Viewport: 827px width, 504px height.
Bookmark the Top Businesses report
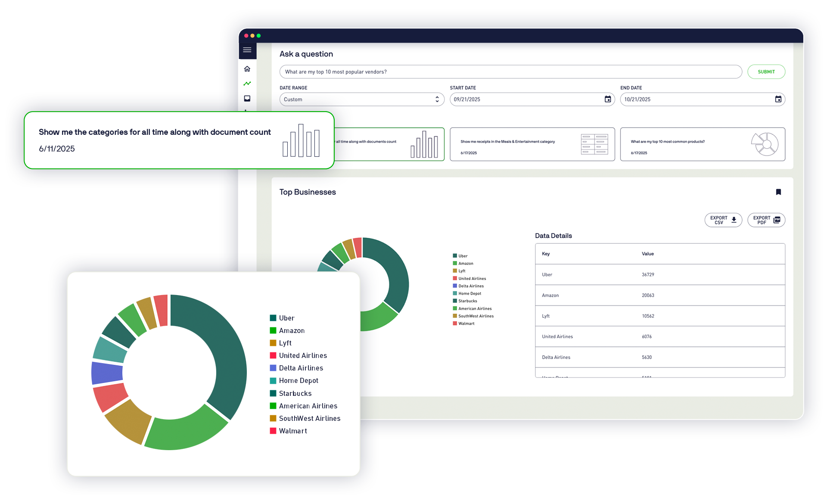778,192
